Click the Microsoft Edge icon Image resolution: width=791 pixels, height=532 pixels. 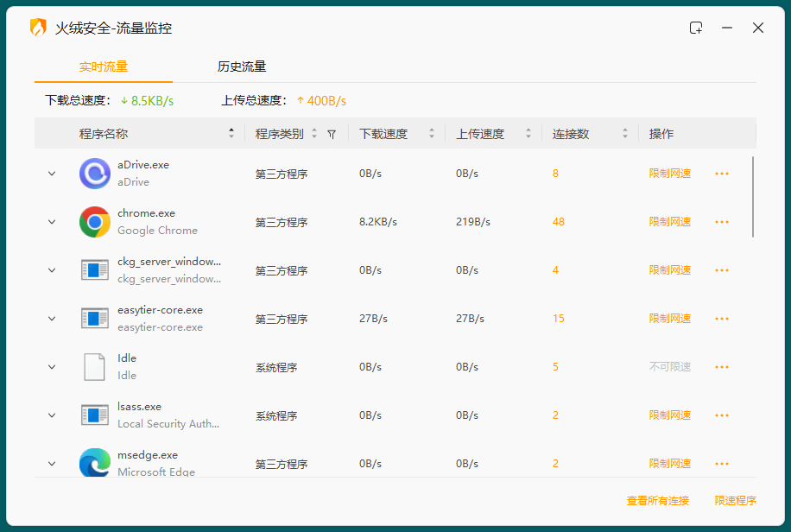pyautogui.click(x=94, y=463)
